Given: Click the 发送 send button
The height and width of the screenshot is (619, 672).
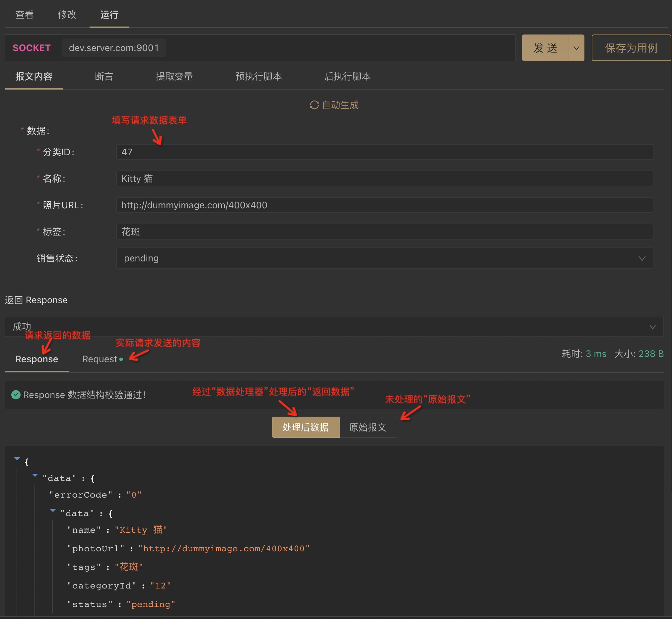Looking at the screenshot, I should (545, 48).
